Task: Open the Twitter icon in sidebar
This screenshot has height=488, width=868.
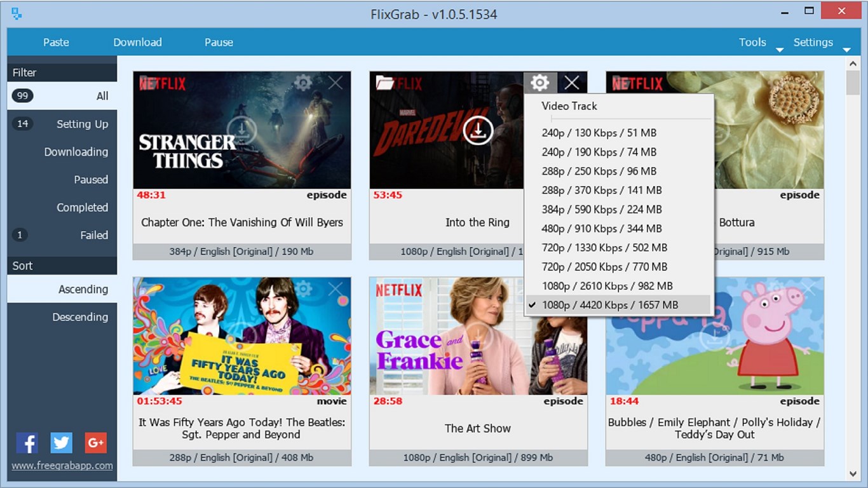Action: (62, 442)
